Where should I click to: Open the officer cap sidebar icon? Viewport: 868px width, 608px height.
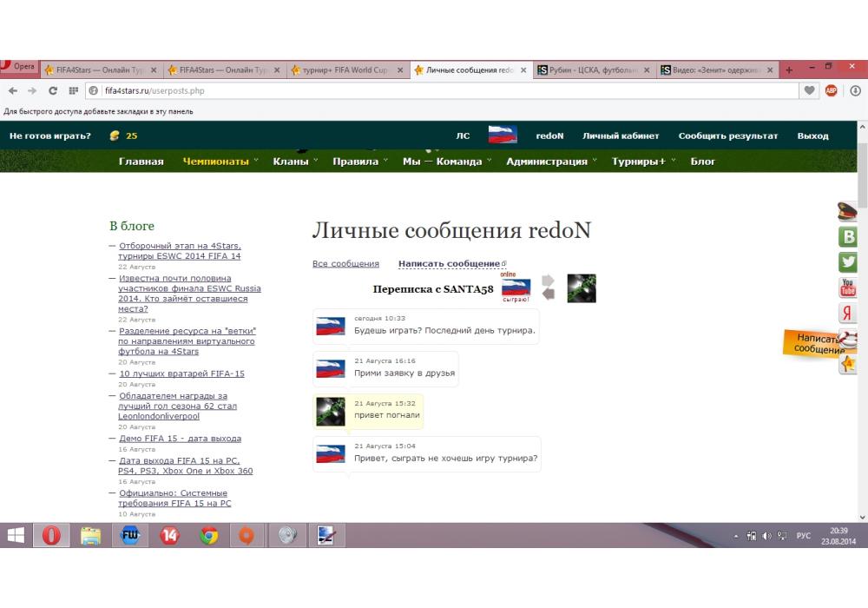pos(848,211)
